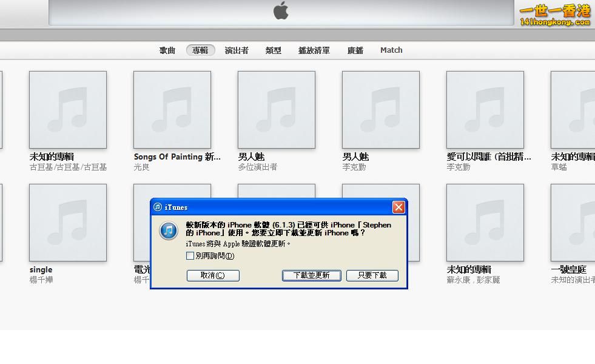
Task: Click the iTunes icon in the dialog title bar
Action: point(158,207)
